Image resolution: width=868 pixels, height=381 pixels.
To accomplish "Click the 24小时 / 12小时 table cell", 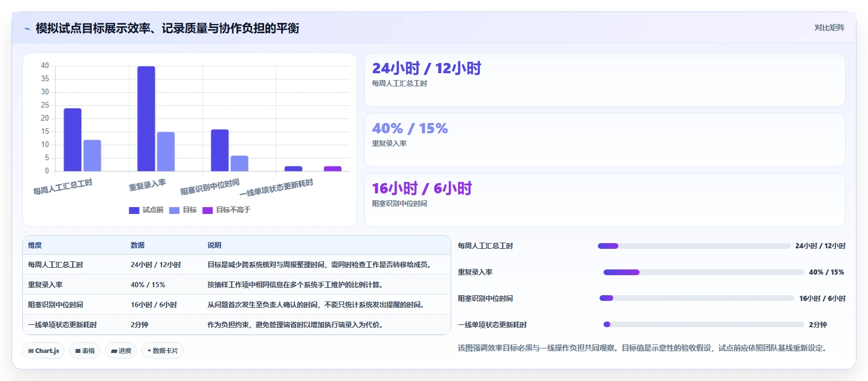I will (x=156, y=265).
